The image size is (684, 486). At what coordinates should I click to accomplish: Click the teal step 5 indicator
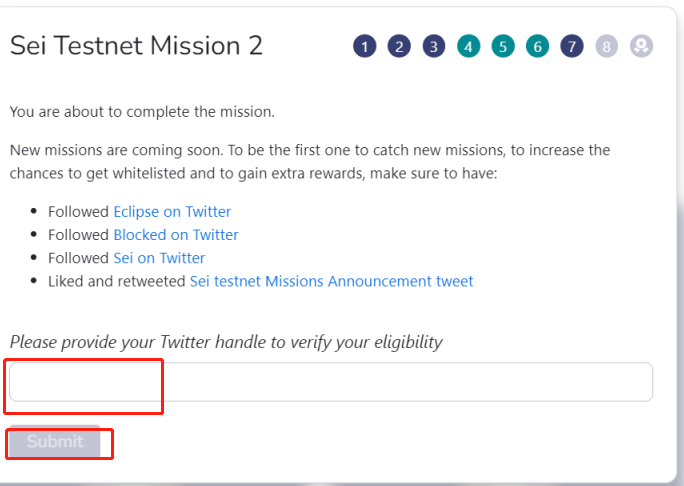503,46
